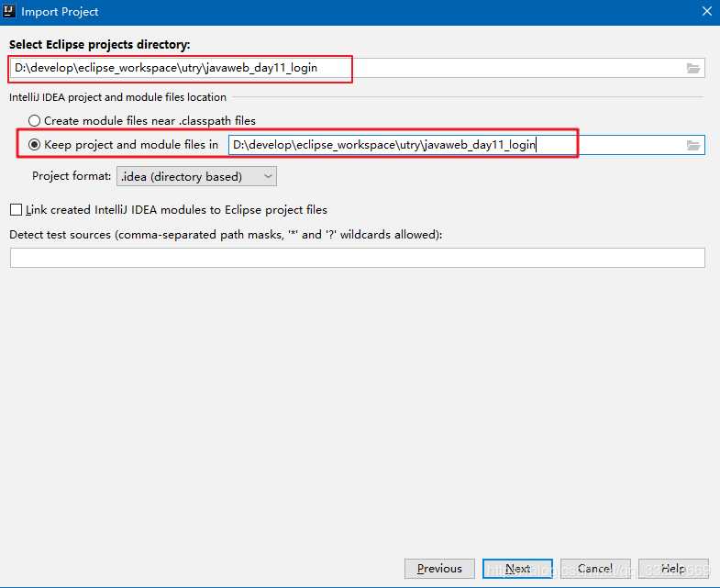Open the Project format dropdown

tap(196, 176)
